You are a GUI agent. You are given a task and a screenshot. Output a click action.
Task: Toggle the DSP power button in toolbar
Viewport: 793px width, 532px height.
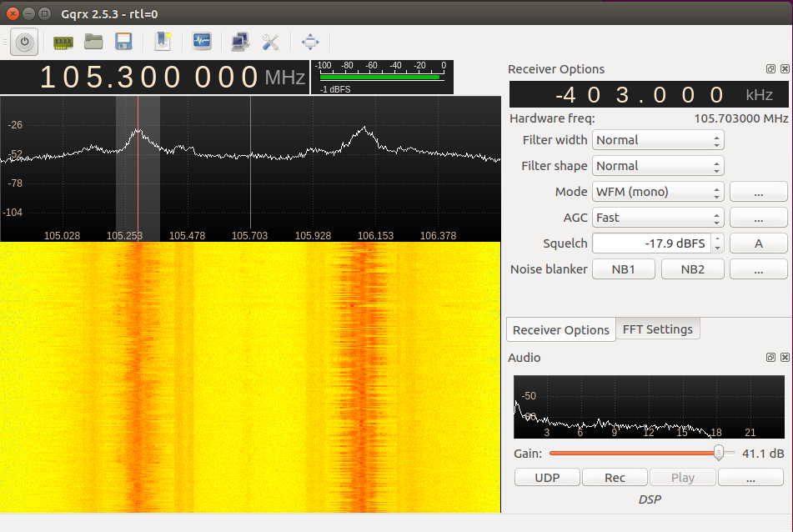24,42
